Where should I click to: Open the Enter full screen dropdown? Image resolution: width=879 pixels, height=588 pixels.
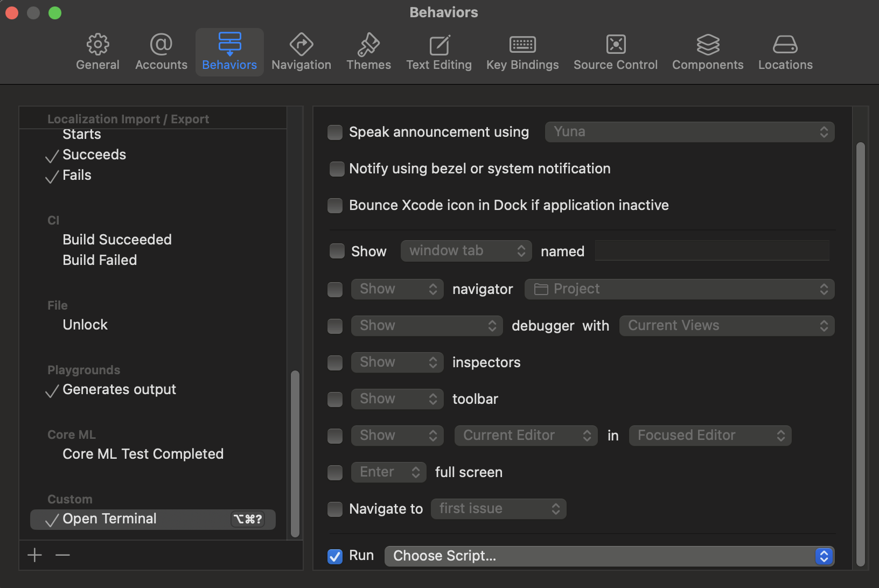388,472
